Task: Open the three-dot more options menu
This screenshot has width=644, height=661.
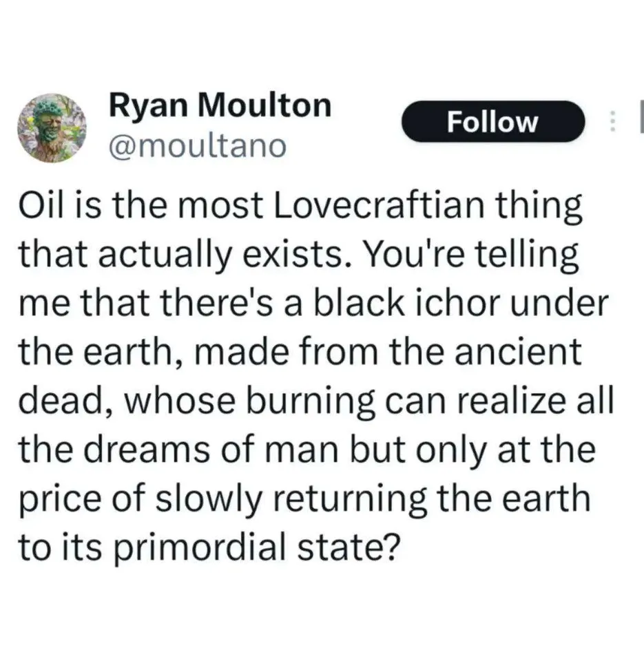Action: [x=610, y=121]
